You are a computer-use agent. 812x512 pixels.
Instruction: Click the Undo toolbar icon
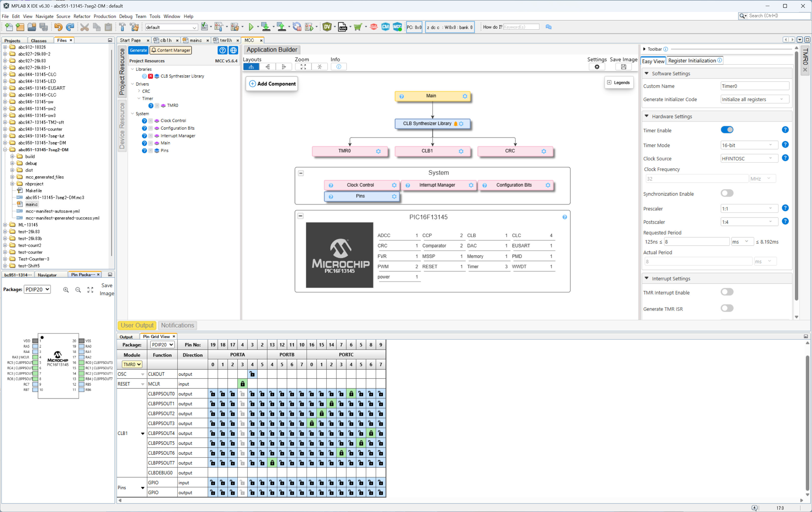[58, 27]
